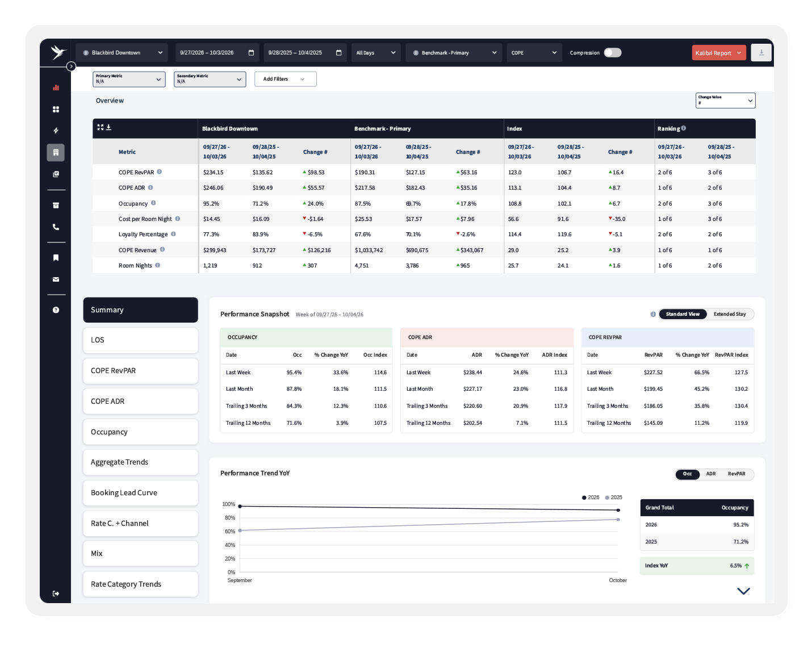Click the archive box sidebar icon
The height and width of the screenshot is (648, 812).
(56, 206)
